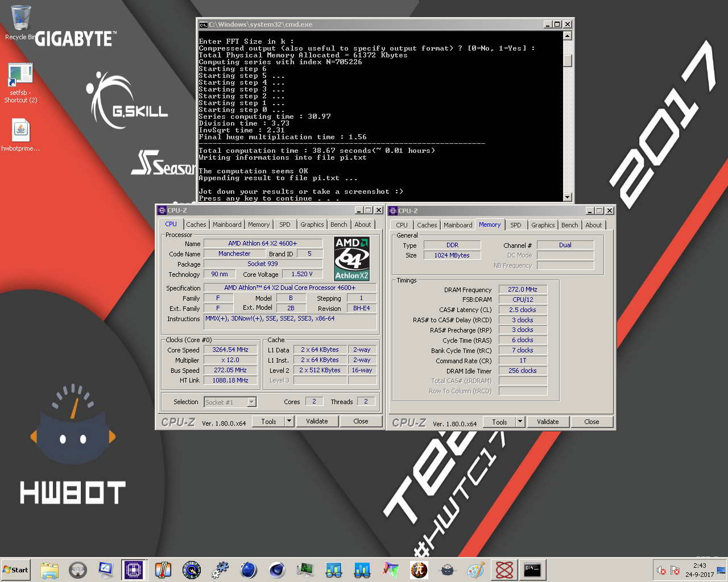Click Validate in right CPU-Z window

click(x=548, y=422)
